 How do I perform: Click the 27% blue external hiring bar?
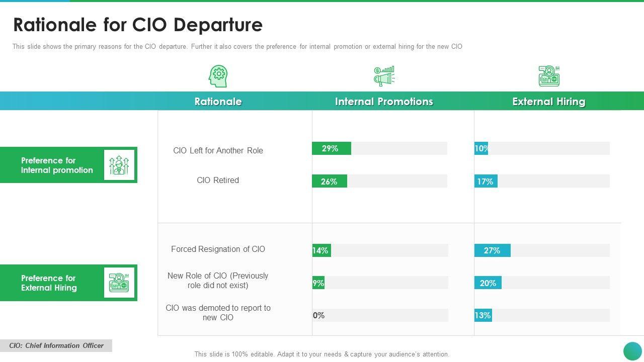(x=492, y=250)
